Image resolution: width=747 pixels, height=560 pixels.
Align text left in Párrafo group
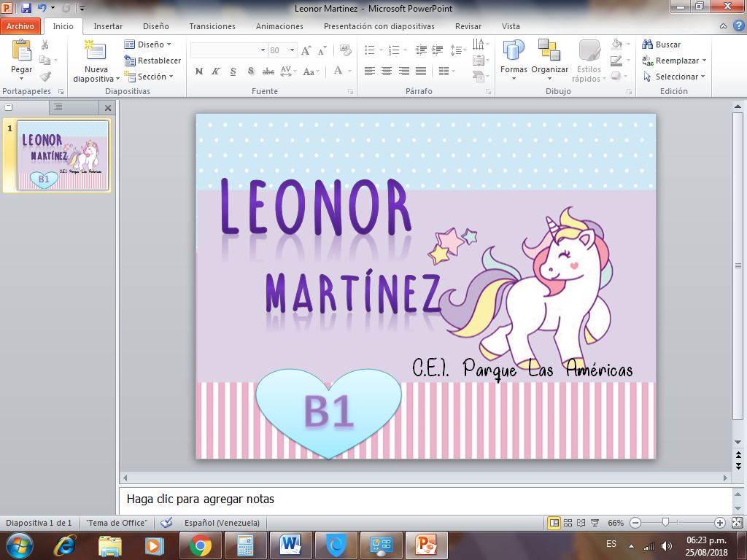click(370, 71)
